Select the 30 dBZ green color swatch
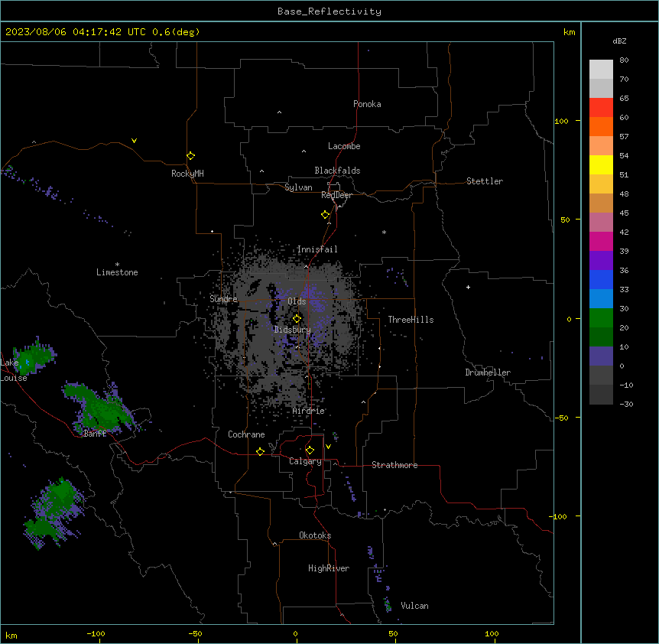Screen dimensions: 659x644 click(x=601, y=318)
